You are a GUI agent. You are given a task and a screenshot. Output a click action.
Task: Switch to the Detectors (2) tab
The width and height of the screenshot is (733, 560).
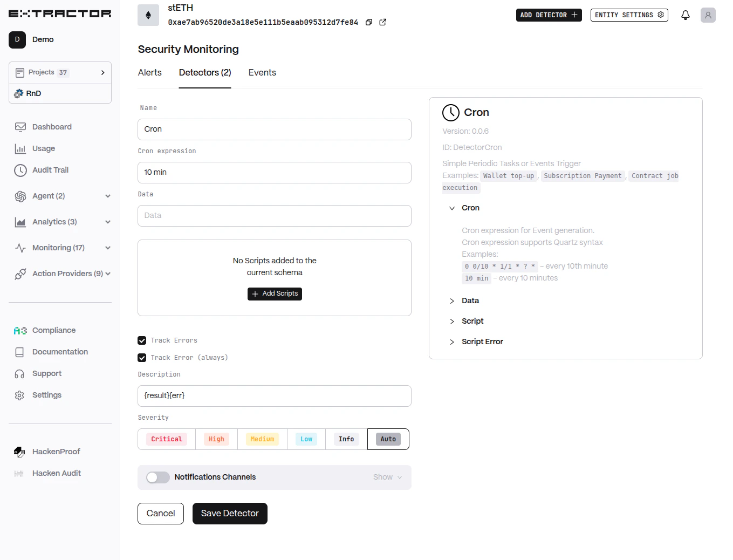click(x=205, y=73)
